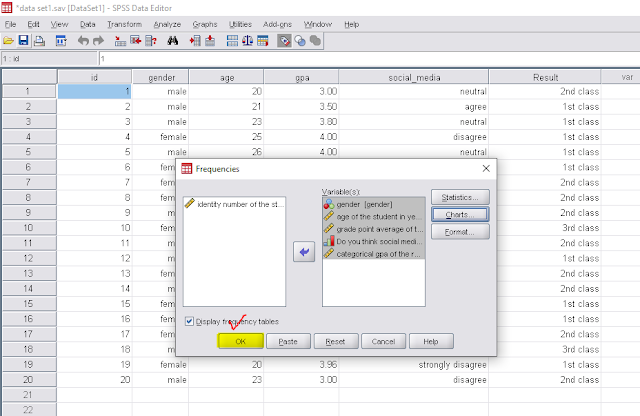Open the Charts... options button
Screen dimensions: 640x416
[460, 215]
